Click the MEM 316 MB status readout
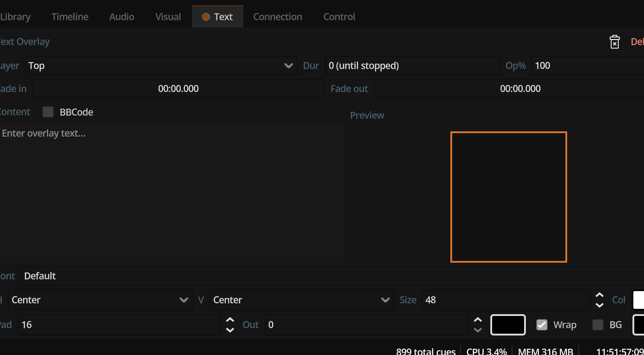The image size is (644, 355). pyautogui.click(x=545, y=351)
